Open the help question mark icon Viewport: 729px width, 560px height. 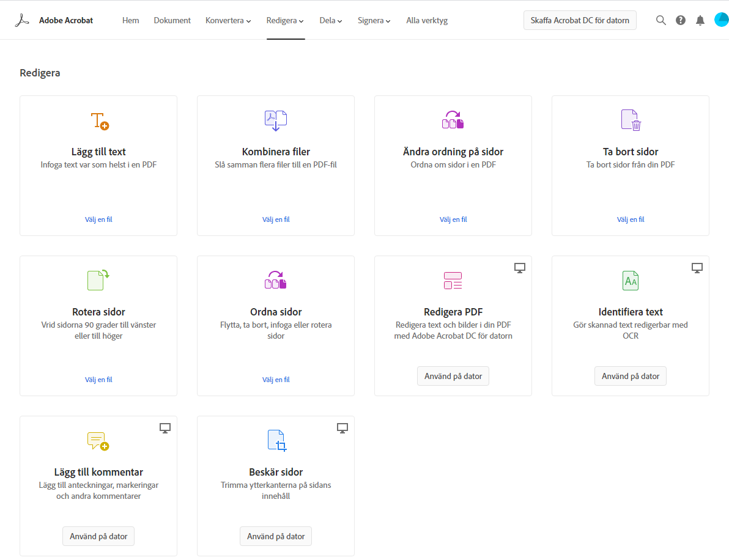point(681,20)
